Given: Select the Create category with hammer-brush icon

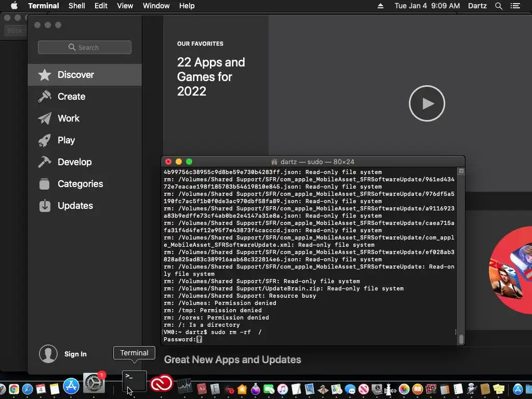Looking at the screenshot, I should [x=85, y=96].
